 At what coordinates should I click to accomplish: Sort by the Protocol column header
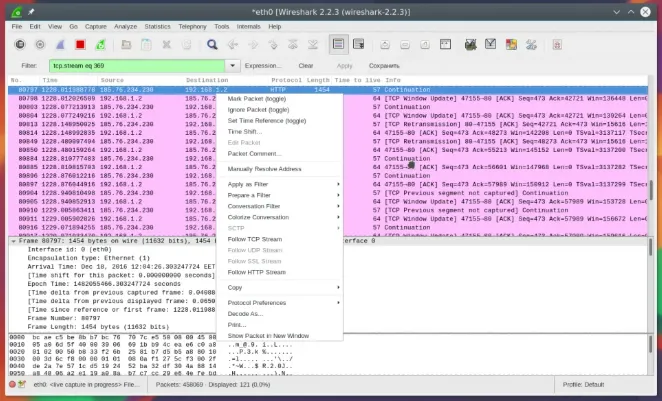click(x=286, y=80)
